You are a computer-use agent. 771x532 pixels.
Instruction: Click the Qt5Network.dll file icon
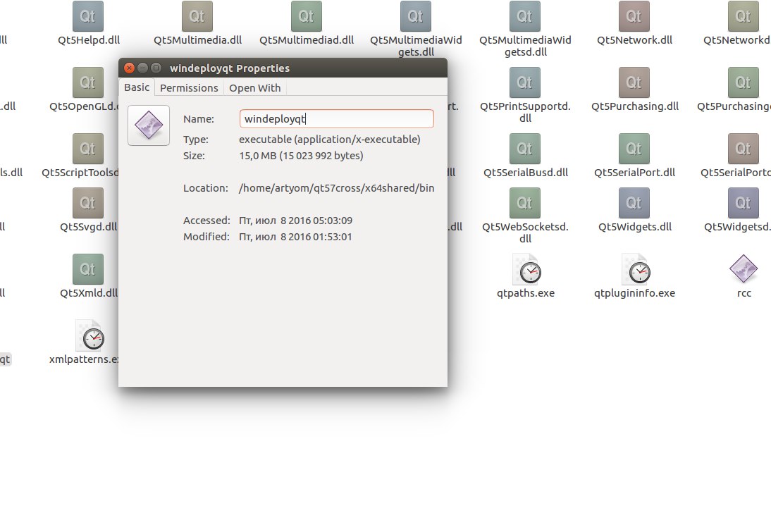(x=634, y=16)
